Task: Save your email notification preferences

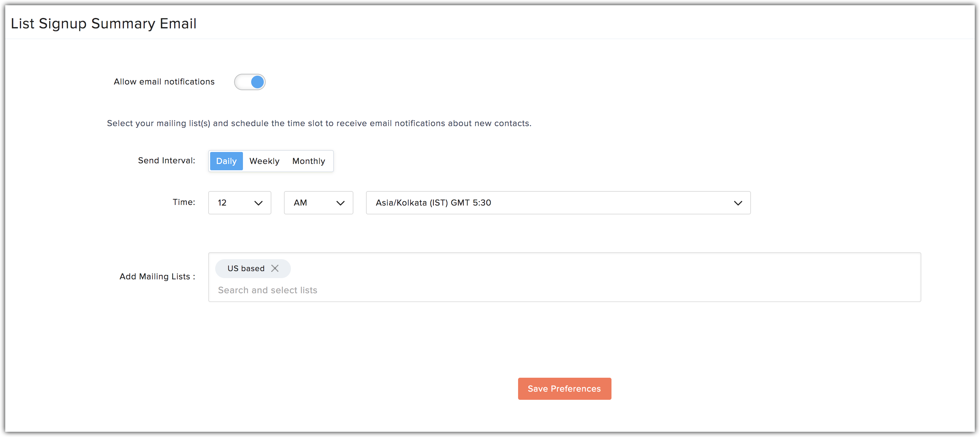Action: pyautogui.click(x=564, y=388)
